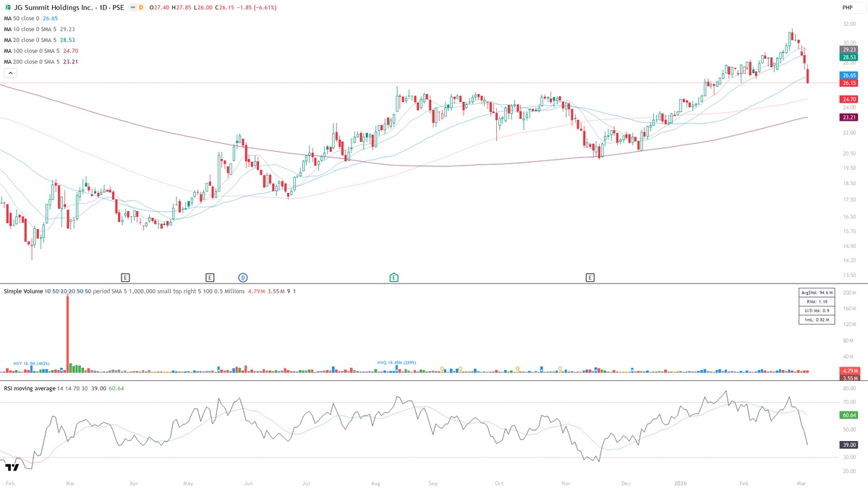Click the green 60.64 RSI label
The width and height of the screenshot is (868, 488).
pos(848,415)
